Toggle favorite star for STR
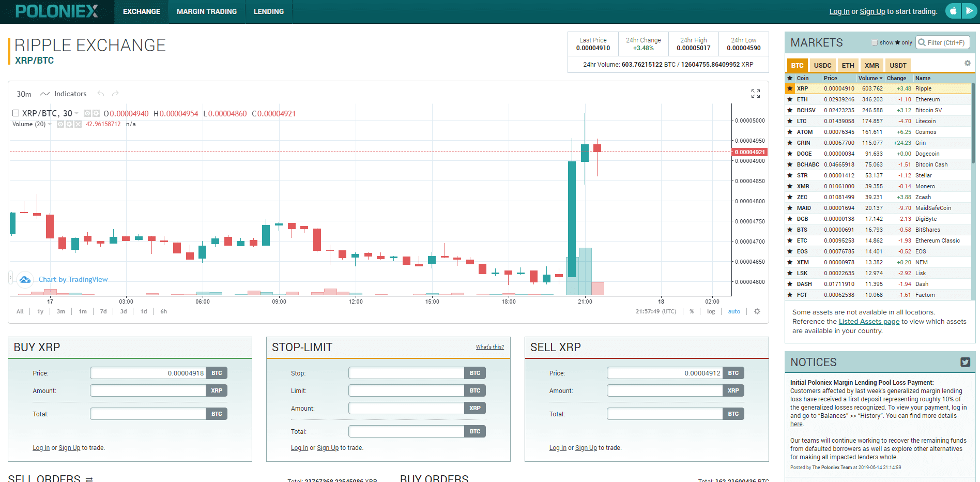Screen dimensions: 980x482 click(x=790, y=175)
